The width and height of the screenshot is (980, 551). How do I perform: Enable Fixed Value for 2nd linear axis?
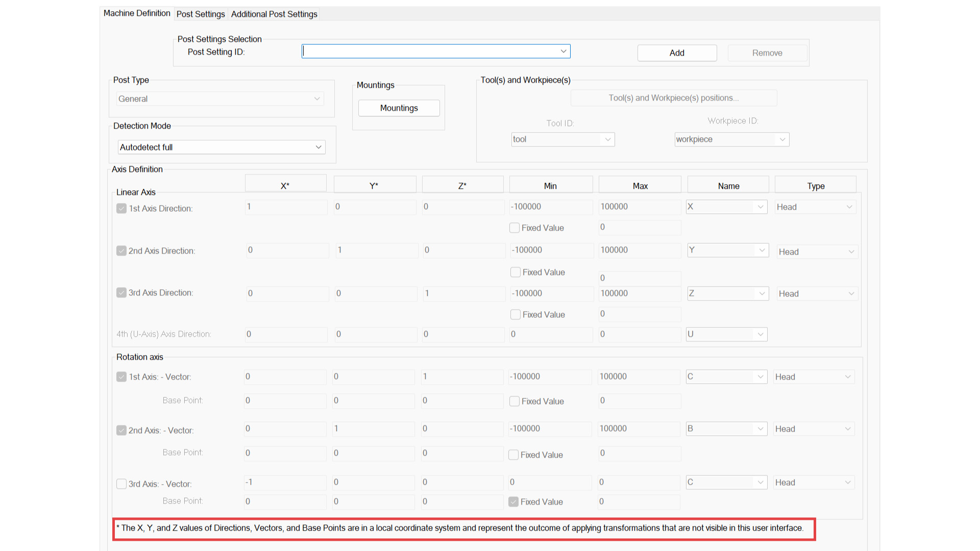click(x=516, y=272)
